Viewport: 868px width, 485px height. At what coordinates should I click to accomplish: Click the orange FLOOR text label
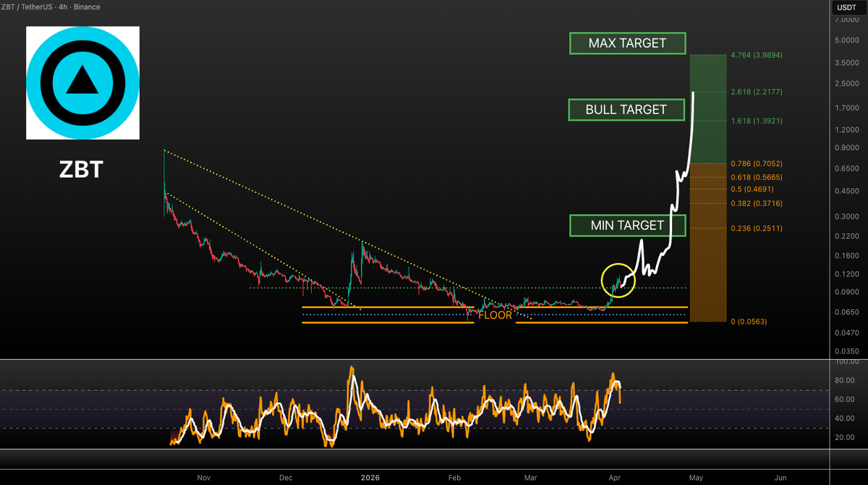click(x=495, y=315)
